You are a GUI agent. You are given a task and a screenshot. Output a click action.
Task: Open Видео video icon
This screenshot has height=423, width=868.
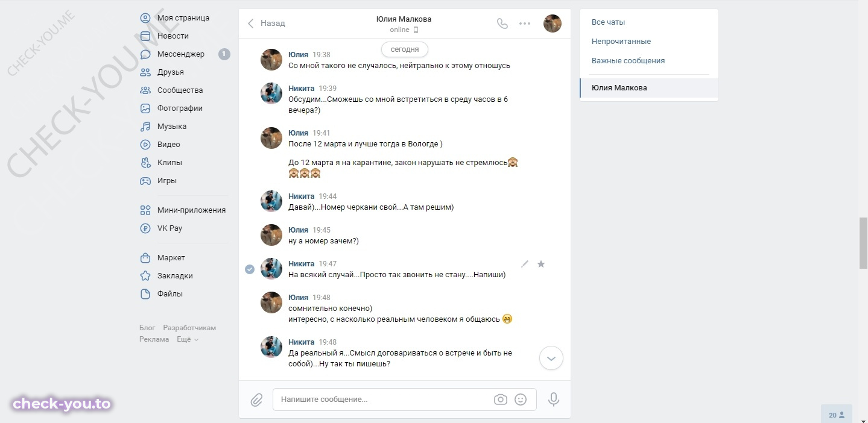(x=145, y=145)
